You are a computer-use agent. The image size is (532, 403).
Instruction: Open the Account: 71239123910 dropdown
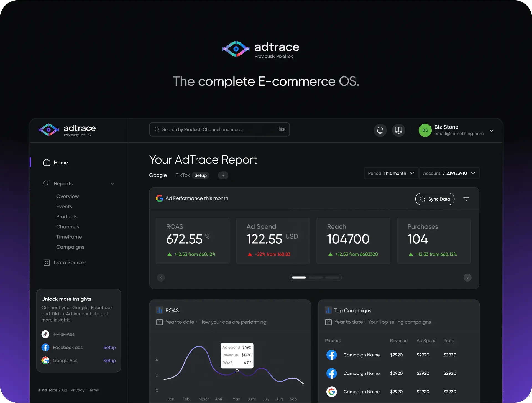coord(449,173)
